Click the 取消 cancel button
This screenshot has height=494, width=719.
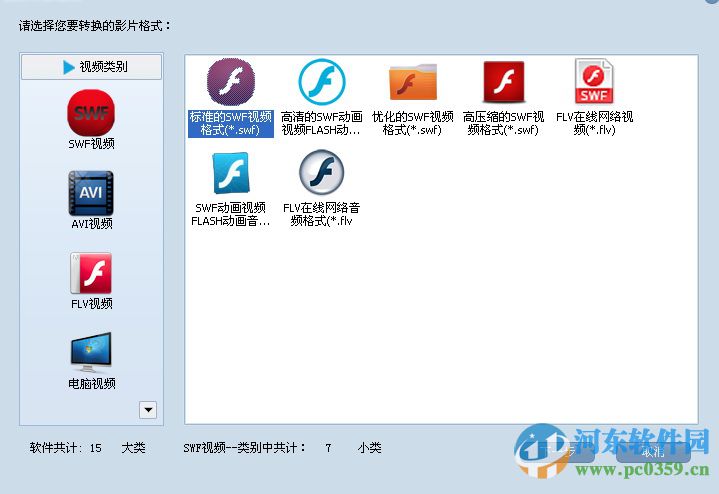653,452
